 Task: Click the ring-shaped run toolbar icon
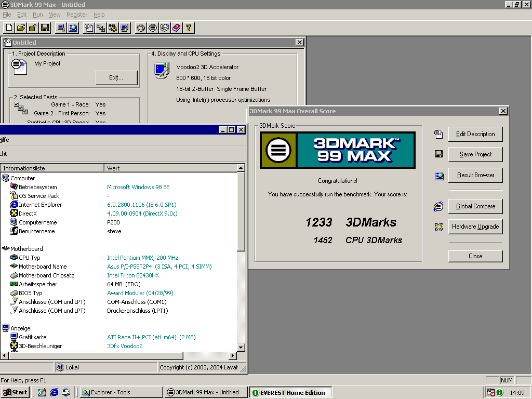coord(141,28)
